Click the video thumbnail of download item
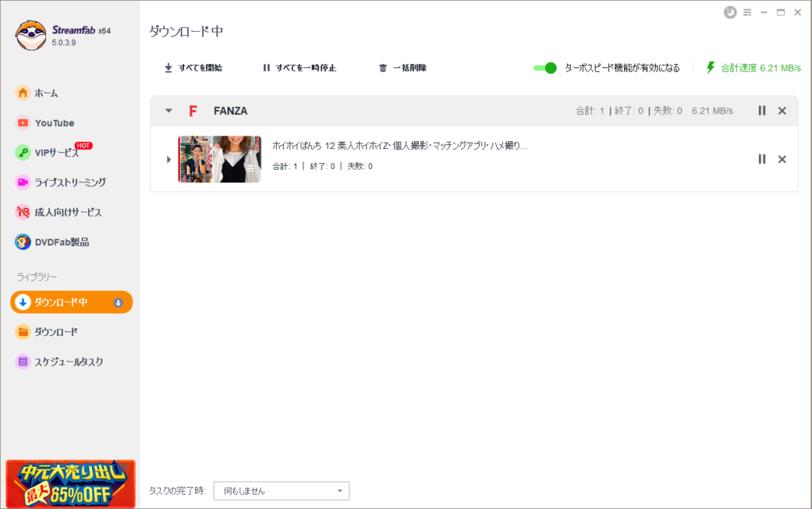This screenshot has height=509, width=812. pyautogui.click(x=220, y=159)
